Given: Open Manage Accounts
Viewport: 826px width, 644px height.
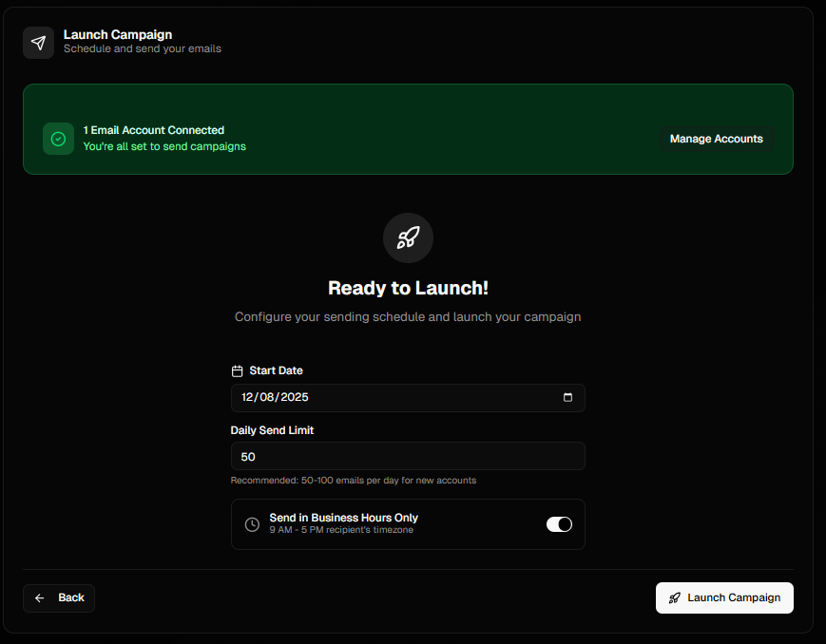Looking at the screenshot, I should point(716,139).
